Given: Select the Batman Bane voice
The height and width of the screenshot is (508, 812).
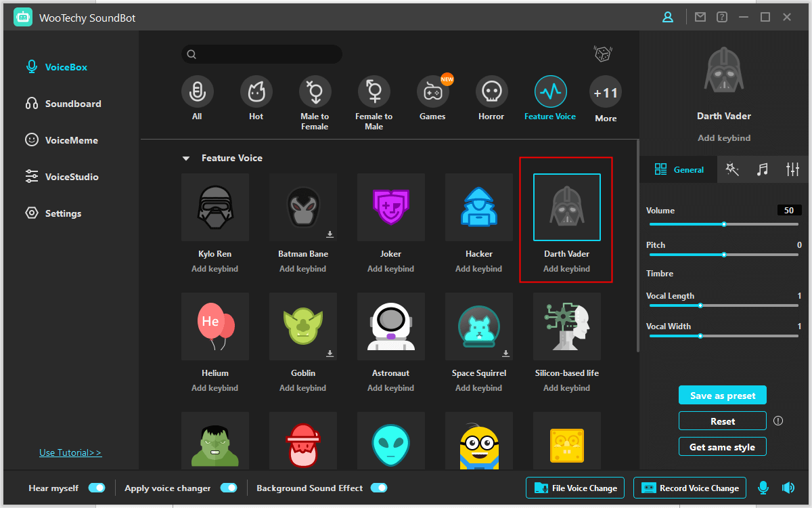Looking at the screenshot, I should pyautogui.click(x=303, y=207).
